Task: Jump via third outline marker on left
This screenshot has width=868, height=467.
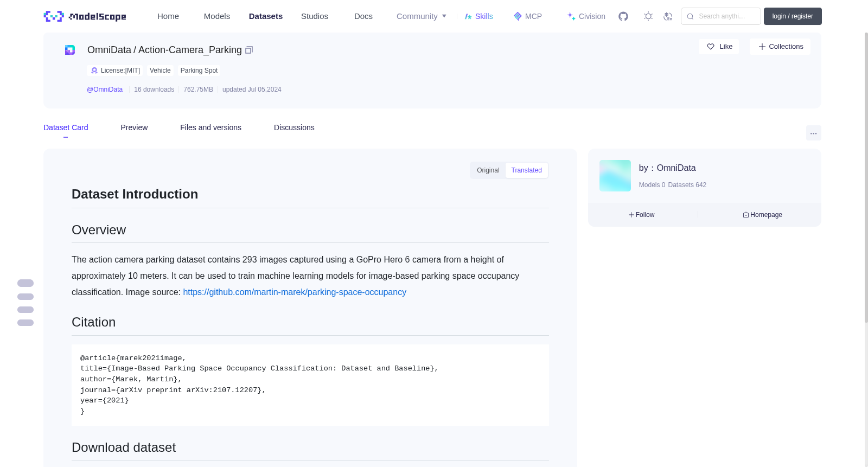Action: pyautogui.click(x=25, y=310)
